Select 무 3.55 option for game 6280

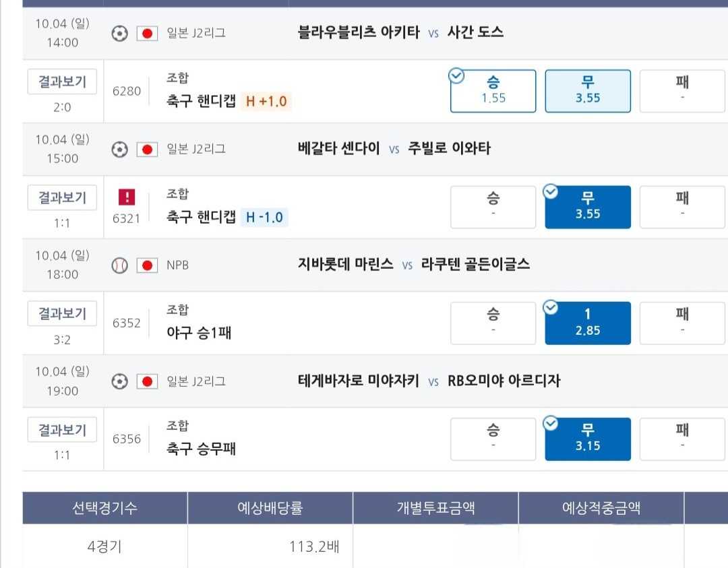click(x=588, y=91)
